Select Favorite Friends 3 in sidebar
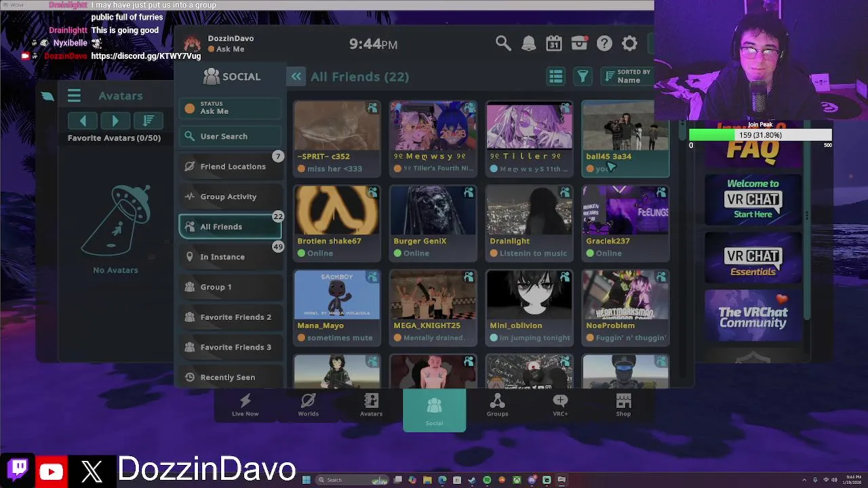Viewport: 868px width, 488px height. coord(231,347)
